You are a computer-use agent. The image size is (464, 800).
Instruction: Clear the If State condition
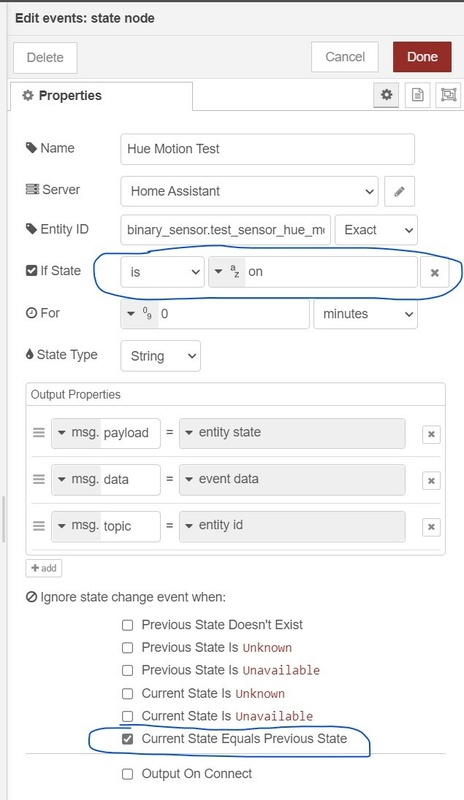point(434,272)
